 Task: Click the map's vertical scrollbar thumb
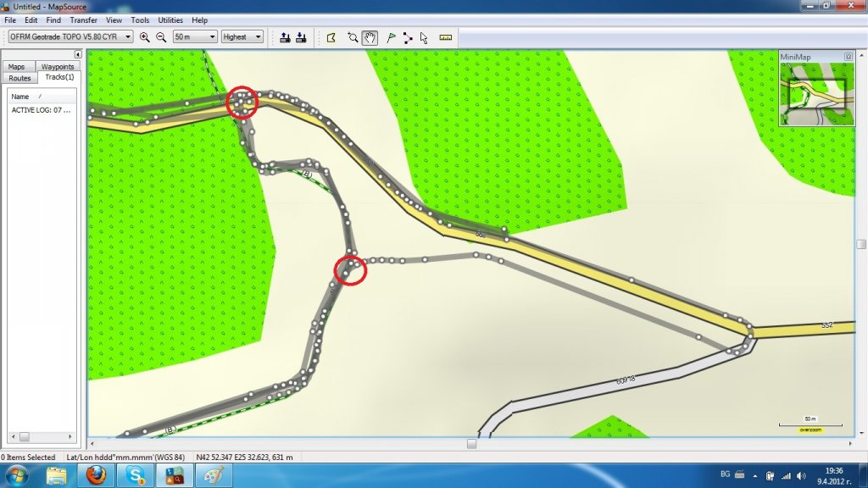tap(861, 244)
